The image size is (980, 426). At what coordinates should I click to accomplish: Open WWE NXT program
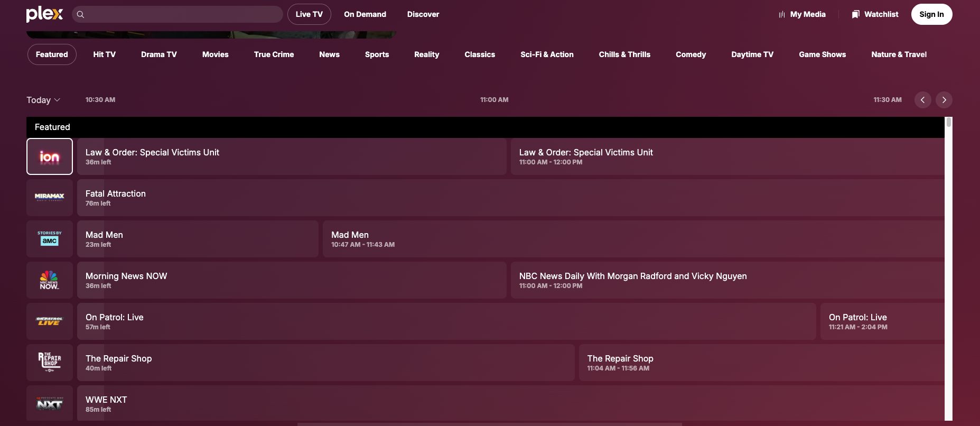coord(511,403)
